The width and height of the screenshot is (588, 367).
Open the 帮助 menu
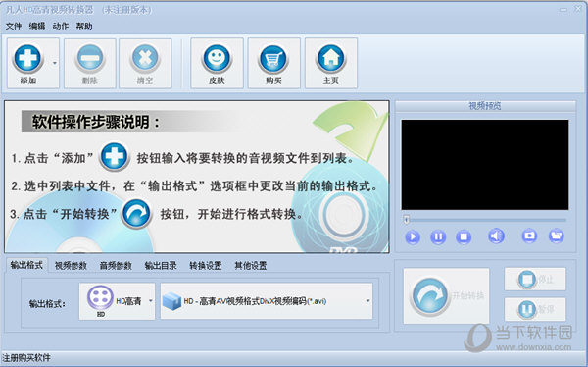pos(84,26)
